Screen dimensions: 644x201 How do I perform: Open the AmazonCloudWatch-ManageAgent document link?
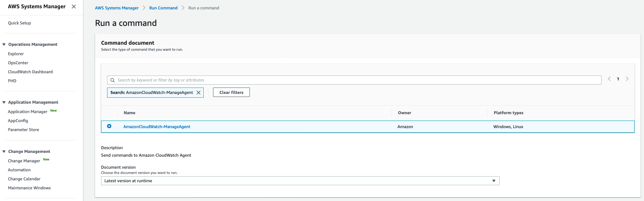click(157, 127)
